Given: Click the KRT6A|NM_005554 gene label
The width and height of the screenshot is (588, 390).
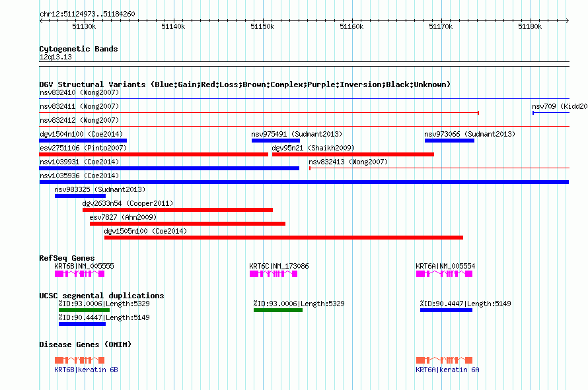Looking at the screenshot, I should click(445, 266).
